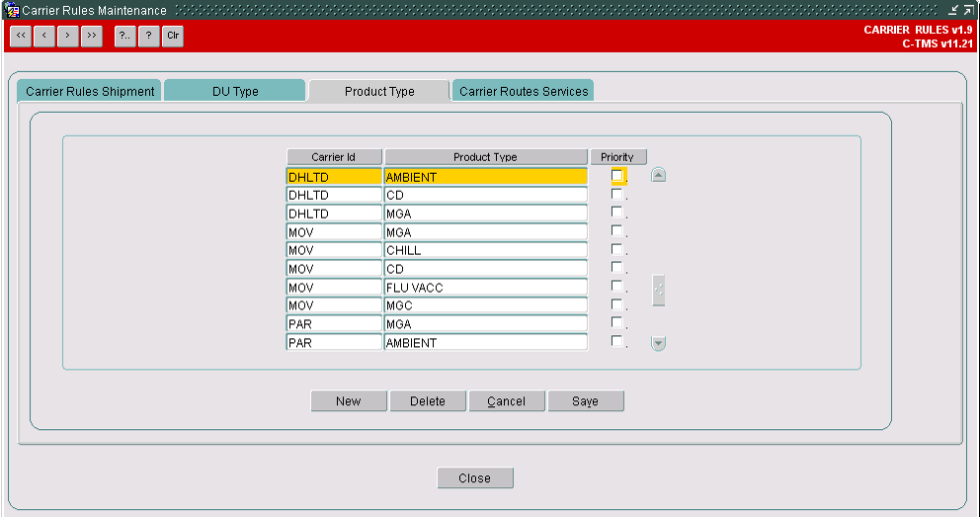Image resolution: width=980 pixels, height=517 pixels.
Task: Select the Product Type tab
Action: pos(379,91)
